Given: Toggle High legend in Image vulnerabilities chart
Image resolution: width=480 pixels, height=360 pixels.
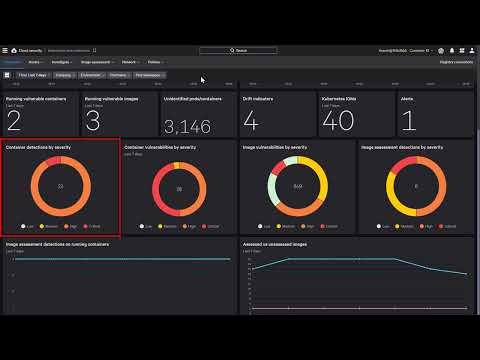Looking at the screenshot, I should 307,226.
